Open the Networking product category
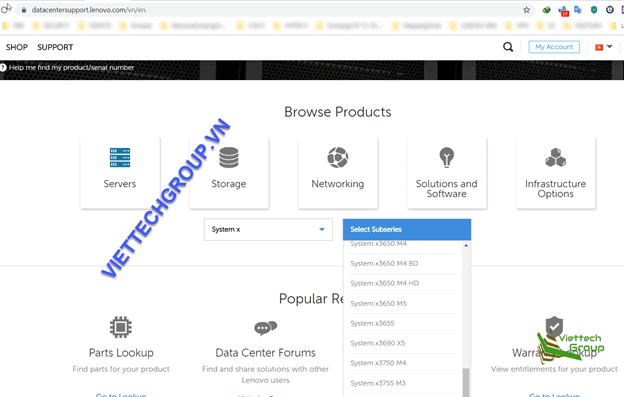Viewport: 624px width, 397px height. tap(338, 173)
